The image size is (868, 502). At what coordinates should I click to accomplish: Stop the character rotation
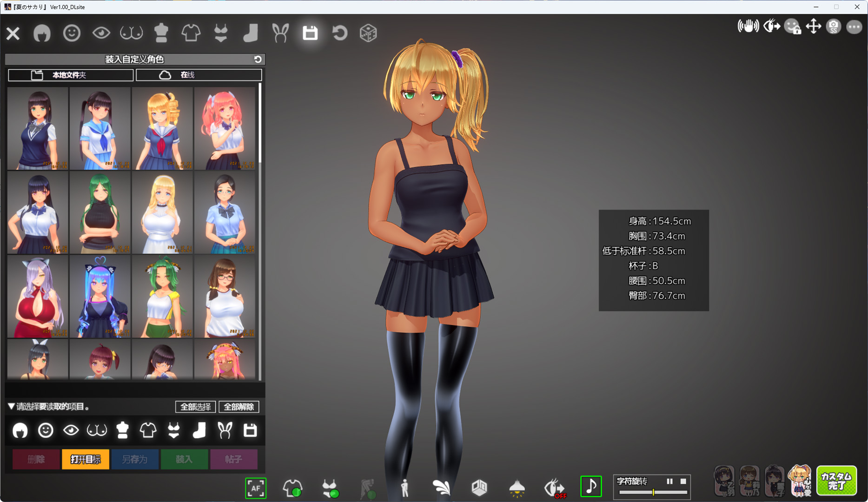[x=683, y=482]
